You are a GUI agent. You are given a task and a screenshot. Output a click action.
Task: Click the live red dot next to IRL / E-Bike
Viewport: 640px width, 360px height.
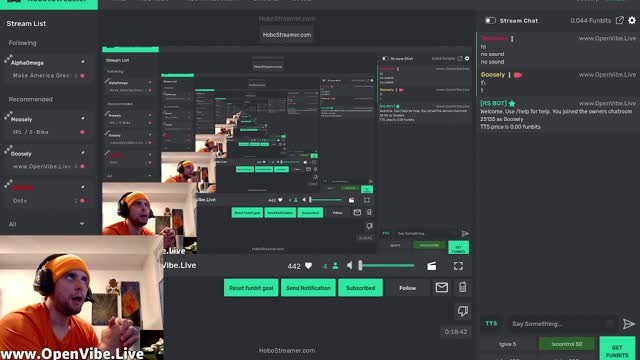click(x=82, y=132)
